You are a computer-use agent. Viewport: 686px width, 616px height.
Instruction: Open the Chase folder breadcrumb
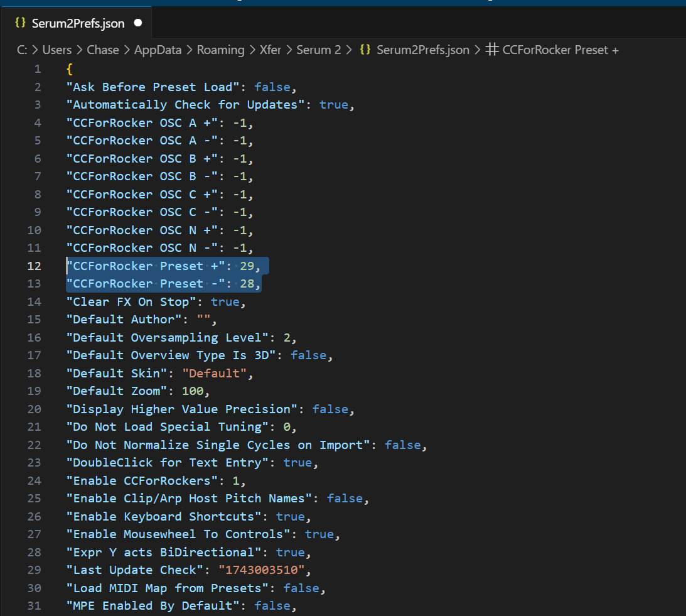(103, 50)
